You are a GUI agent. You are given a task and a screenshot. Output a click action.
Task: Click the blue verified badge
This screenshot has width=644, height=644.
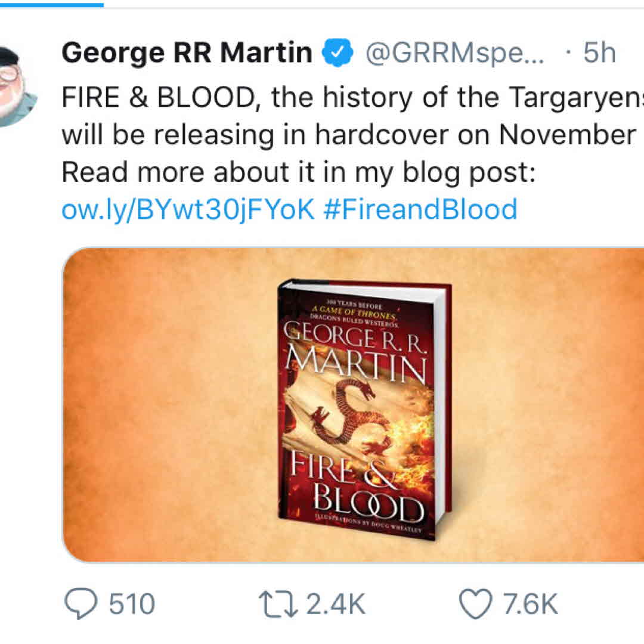click(338, 54)
